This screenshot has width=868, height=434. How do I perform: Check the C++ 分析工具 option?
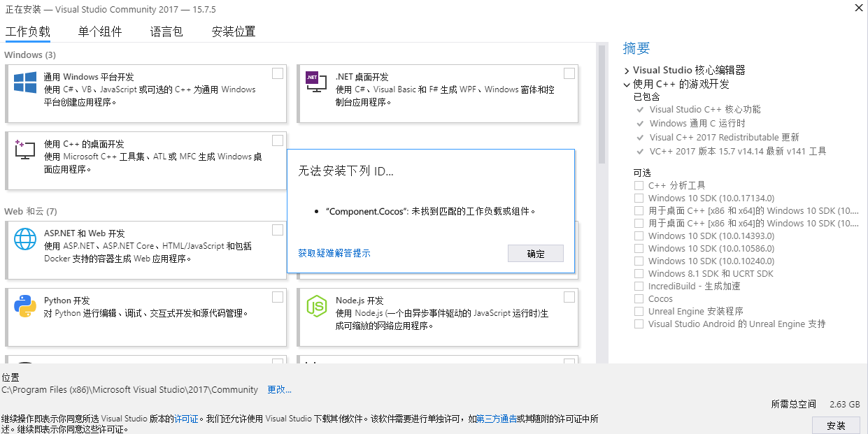coord(639,186)
